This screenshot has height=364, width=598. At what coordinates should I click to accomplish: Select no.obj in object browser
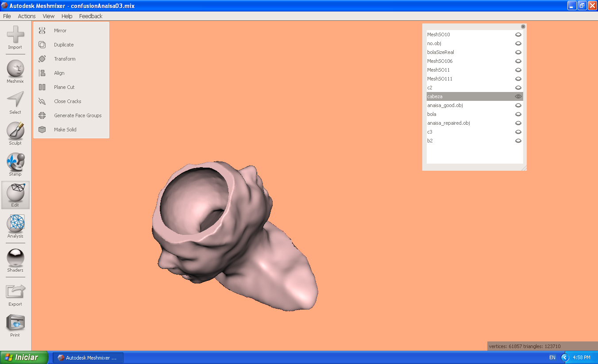[x=434, y=43]
